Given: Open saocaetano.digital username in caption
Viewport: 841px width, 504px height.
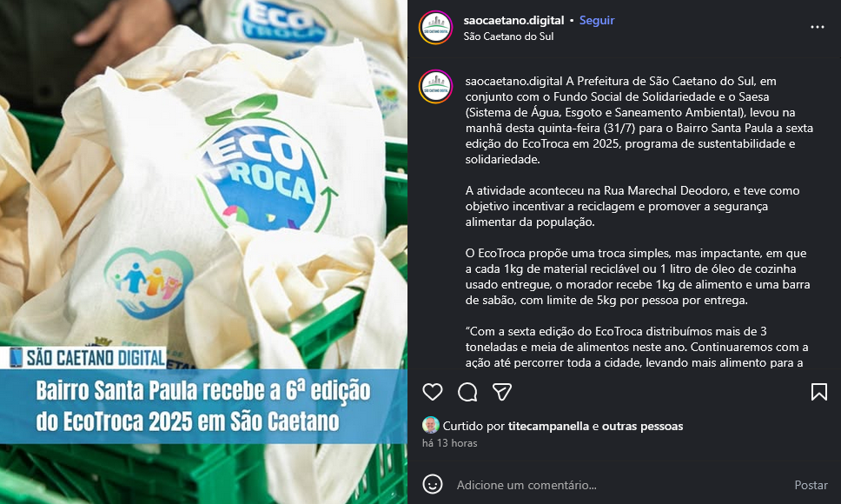Looking at the screenshot, I should (513, 81).
